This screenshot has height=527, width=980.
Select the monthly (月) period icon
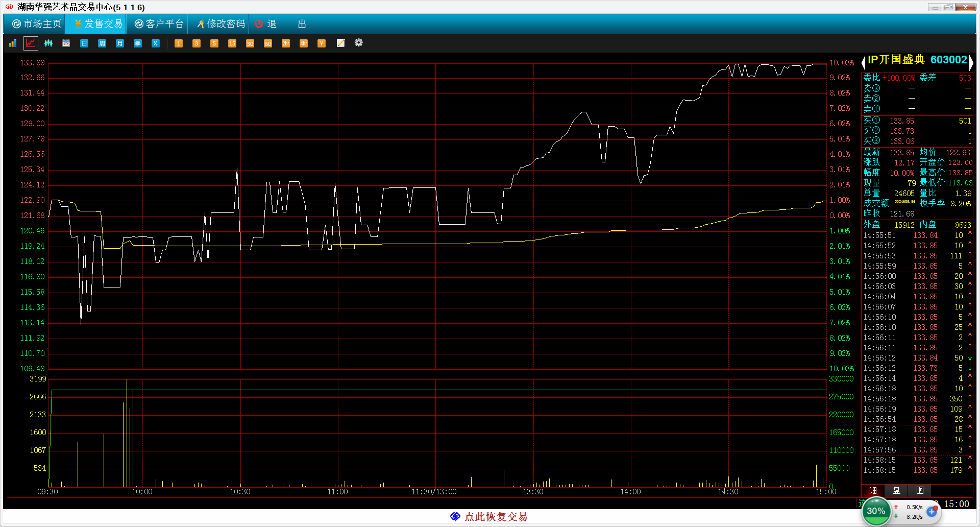(x=120, y=43)
